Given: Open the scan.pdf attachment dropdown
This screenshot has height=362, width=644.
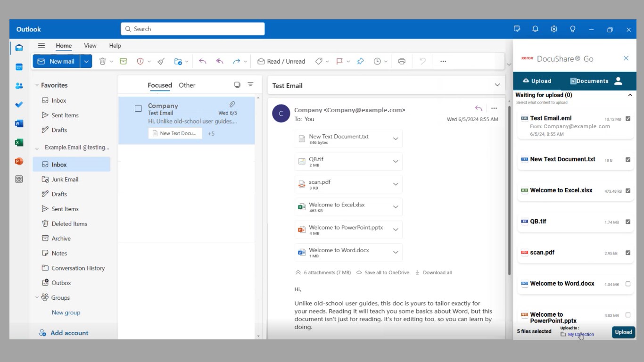Looking at the screenshot, I should tap(396, 184).
